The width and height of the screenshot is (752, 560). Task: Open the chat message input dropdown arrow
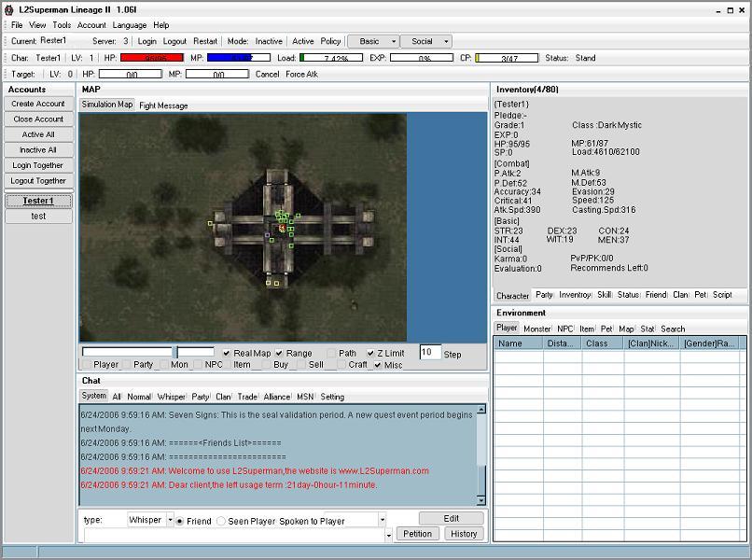(x=388, y=535)
